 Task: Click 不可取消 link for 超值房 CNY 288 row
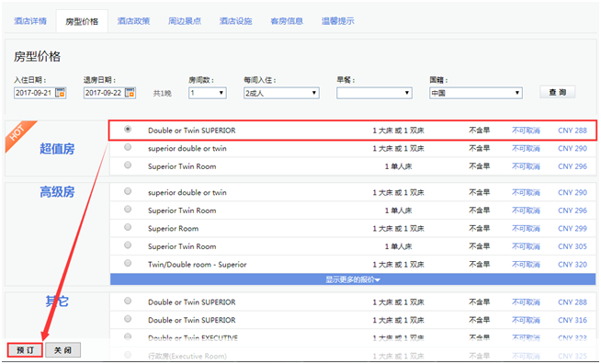click(526, 131)
